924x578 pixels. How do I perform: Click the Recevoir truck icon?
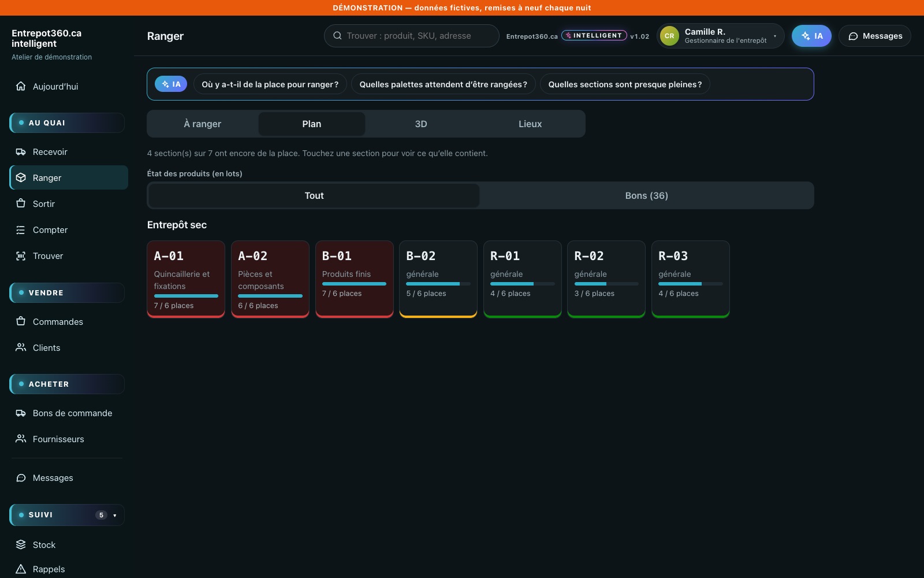click(21, 151)
